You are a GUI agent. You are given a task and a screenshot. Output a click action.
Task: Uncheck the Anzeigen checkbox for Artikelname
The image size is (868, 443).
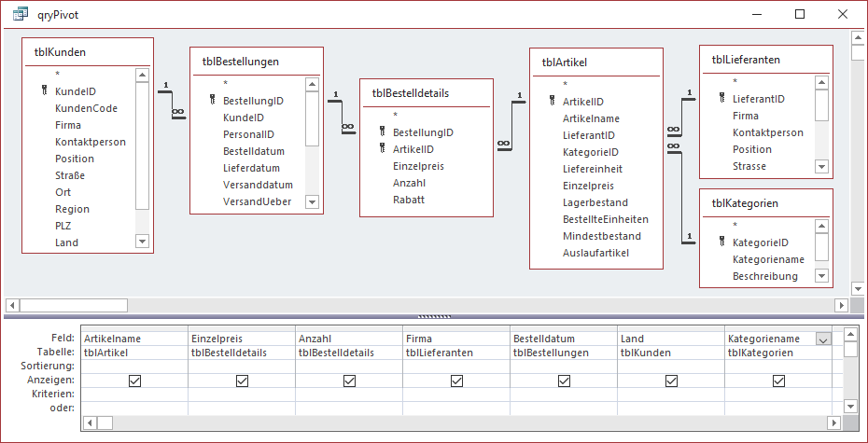(x=135, y=381)
